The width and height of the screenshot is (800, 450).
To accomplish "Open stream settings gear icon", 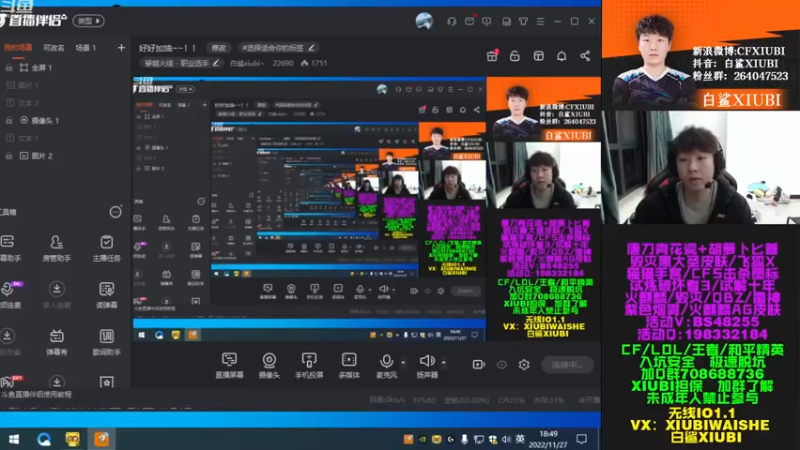I will point(524,364).
